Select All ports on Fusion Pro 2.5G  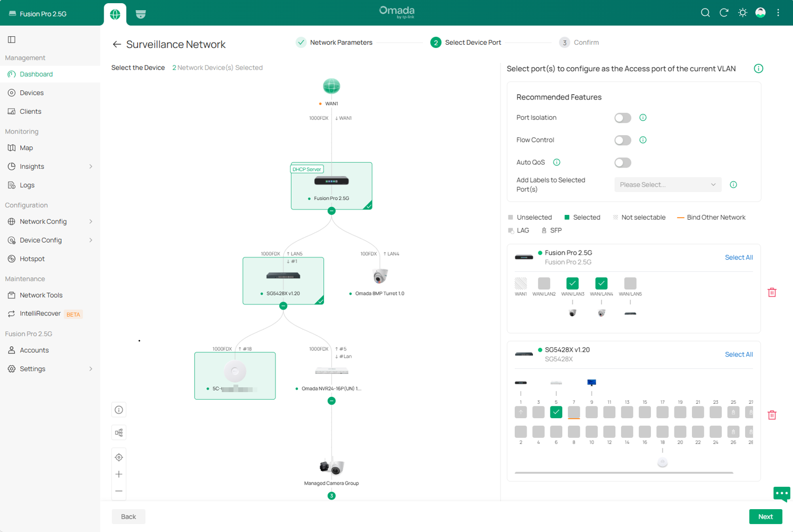[739, 257]
